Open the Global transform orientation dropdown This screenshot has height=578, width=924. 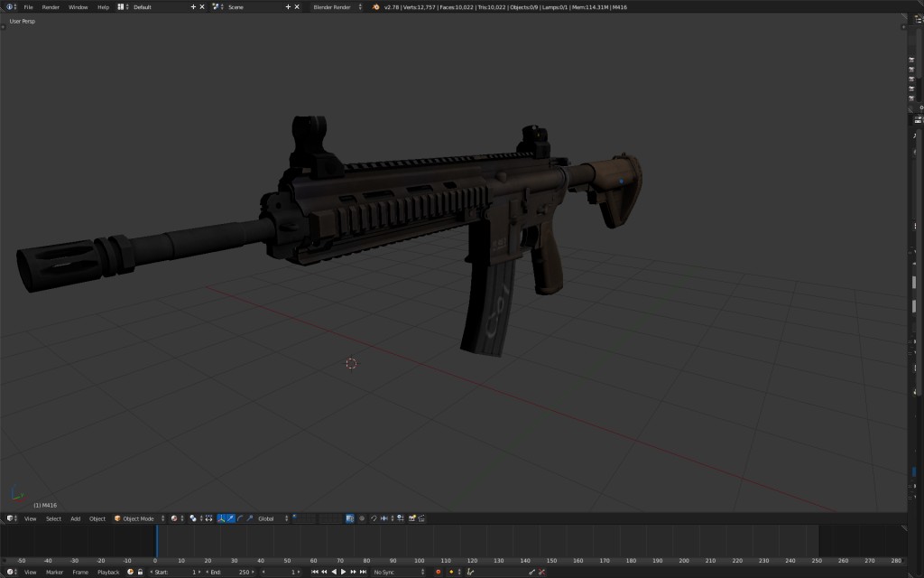tap(268, 517)
